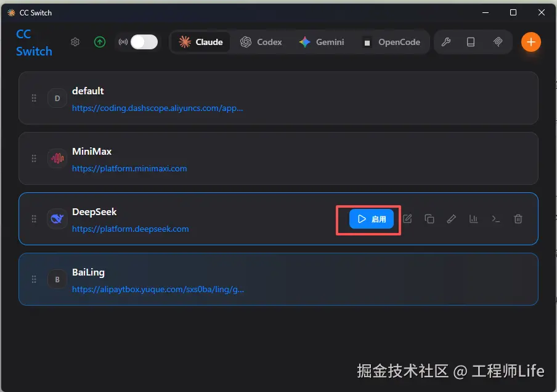
Task: Open the platform.deepseek.com link
Action: (131, 229)
